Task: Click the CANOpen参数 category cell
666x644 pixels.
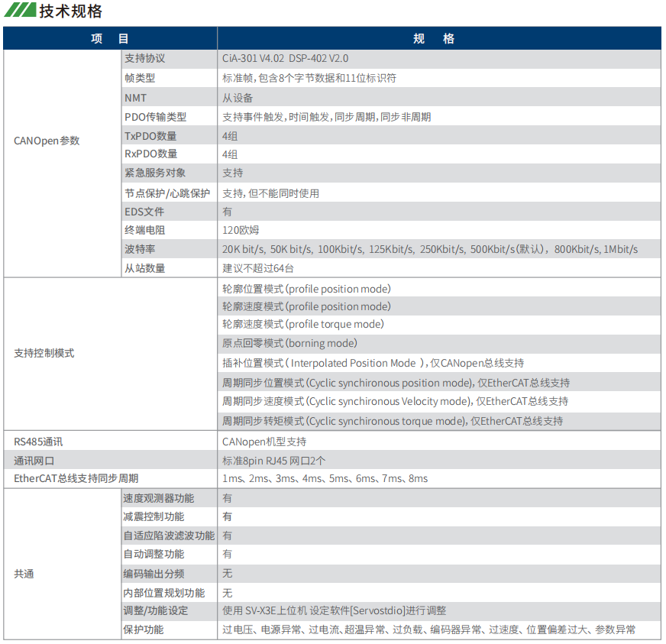Action: pyautogui.click(x=47, y=141)
